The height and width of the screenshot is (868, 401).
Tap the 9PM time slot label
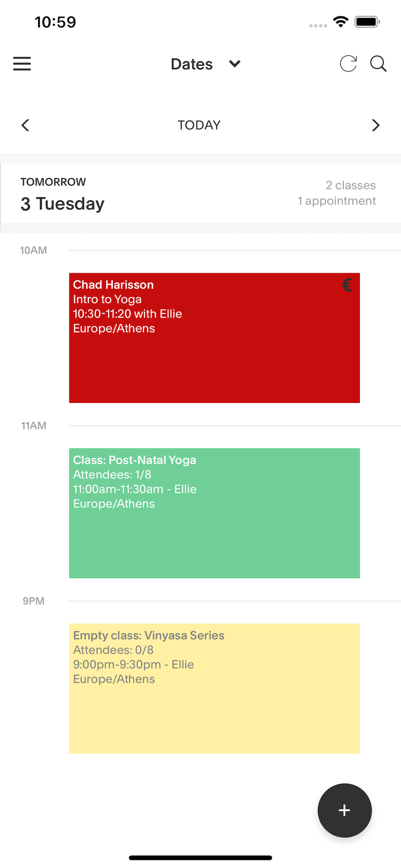pyautogui.click(x=34, y=601)
